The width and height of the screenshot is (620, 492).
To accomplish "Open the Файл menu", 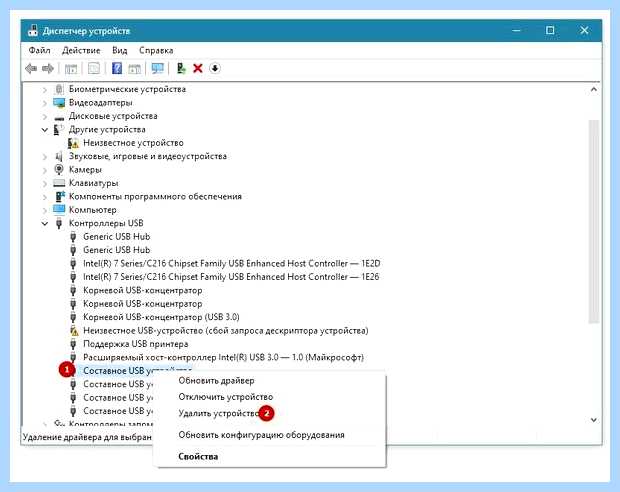I will coord(40,51).
